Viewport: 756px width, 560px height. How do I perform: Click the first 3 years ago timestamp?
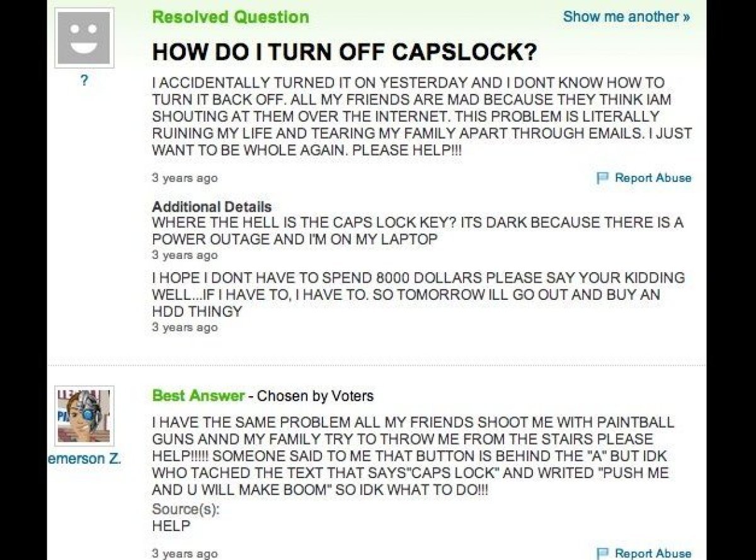[x=184, y=178]
